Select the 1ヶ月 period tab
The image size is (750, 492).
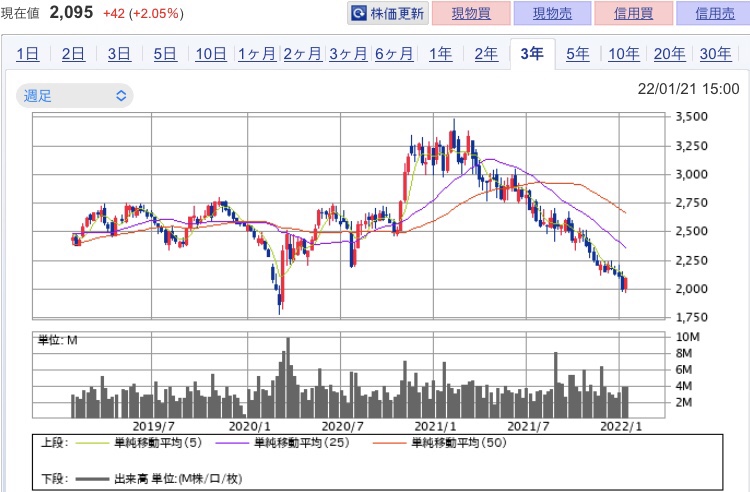tap(257, 54)
